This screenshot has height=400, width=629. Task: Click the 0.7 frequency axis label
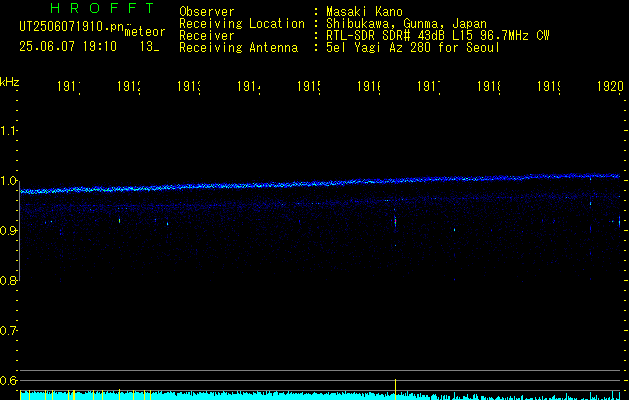[x=8, y=331]
